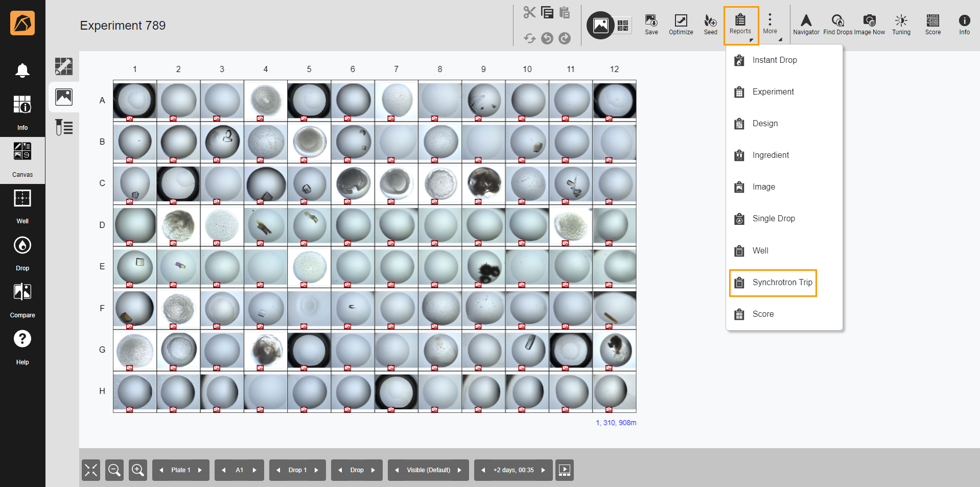Open the Navigator tool
Viewport: 980px width, 487px height.
[806, 24]
